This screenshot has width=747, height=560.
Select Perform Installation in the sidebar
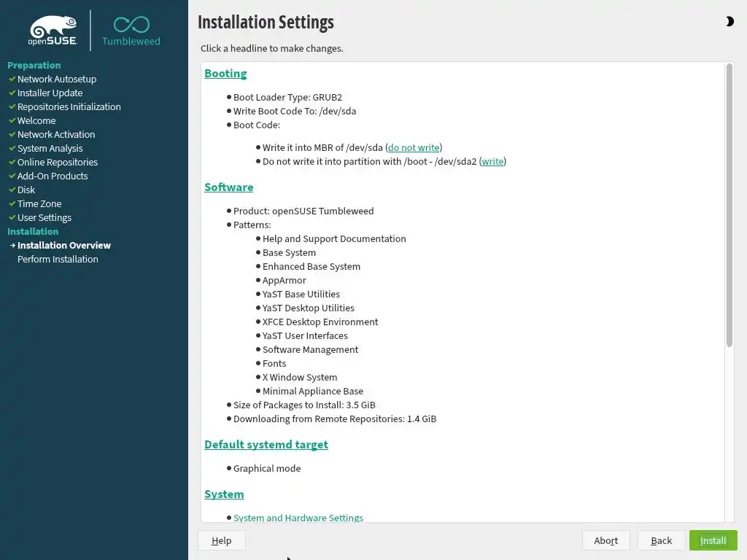coord(58,259)
